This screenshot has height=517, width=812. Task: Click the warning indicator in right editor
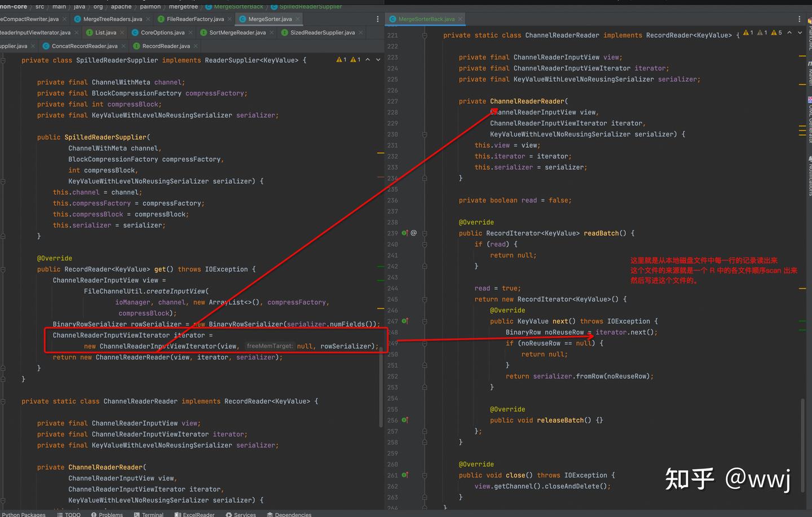pyautogui.click(x=748, y=33)
